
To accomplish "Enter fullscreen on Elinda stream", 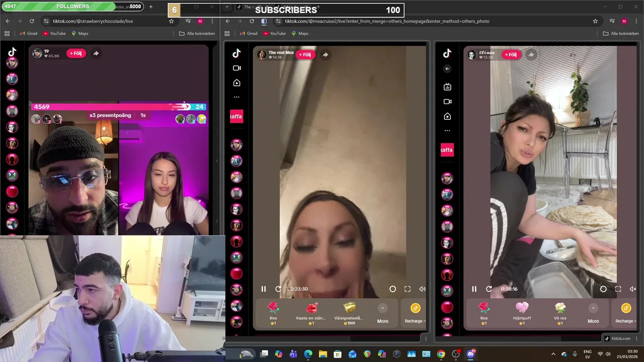I will (x=618, y=289).
